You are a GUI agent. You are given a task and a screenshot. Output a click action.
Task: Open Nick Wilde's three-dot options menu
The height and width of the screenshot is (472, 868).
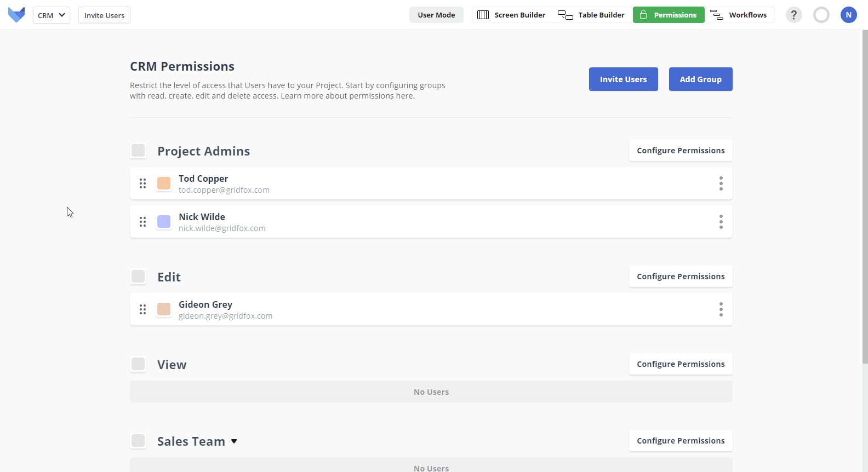coord(721,222)
